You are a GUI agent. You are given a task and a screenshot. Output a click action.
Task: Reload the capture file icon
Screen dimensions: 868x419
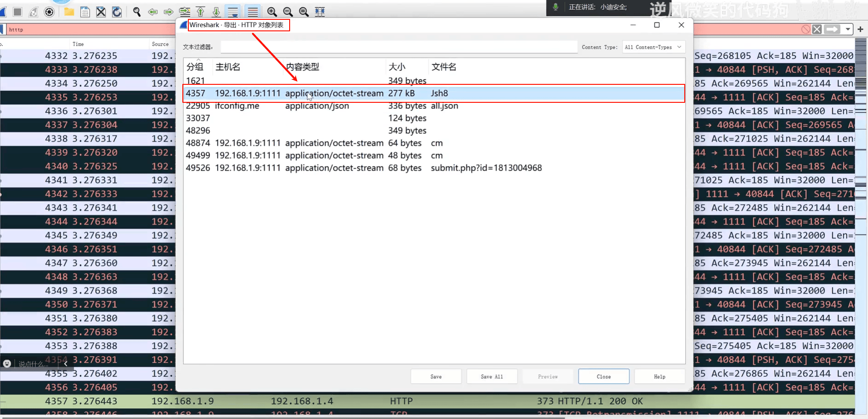tap(117, 12)
